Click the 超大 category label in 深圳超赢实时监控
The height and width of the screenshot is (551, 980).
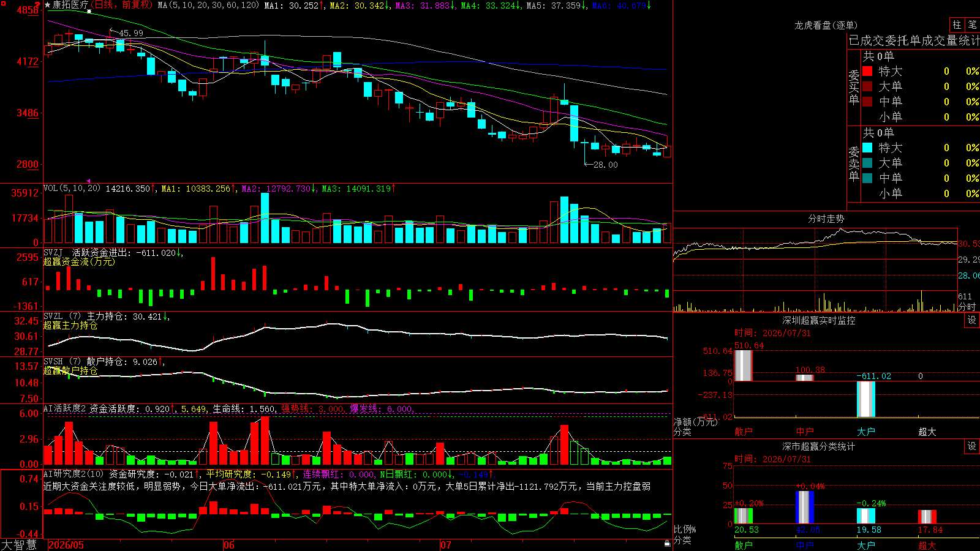coord(927,432)
